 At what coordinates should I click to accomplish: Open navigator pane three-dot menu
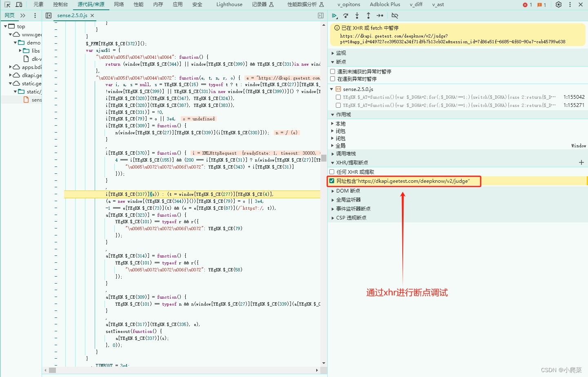coord(35,16)
